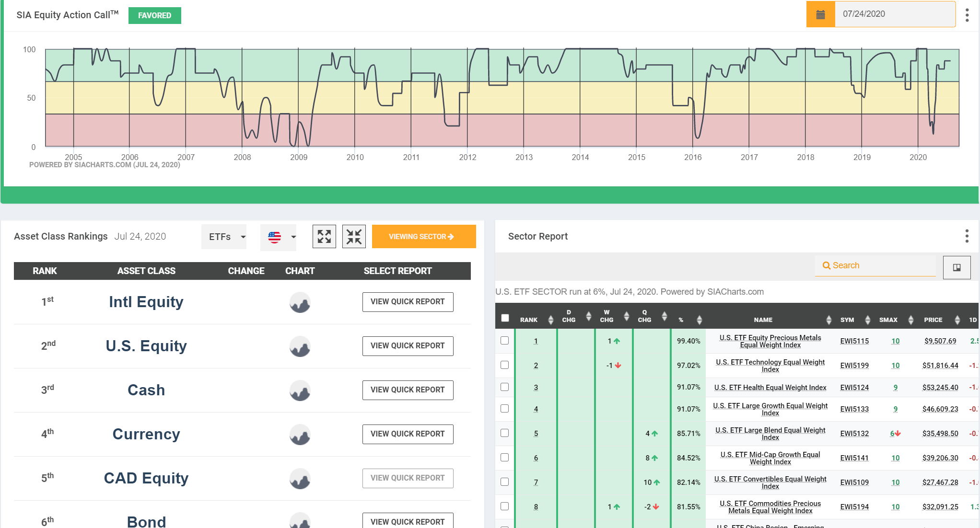Image resolution: width=980 pixels, height=528 pixels.
Task: Open symbol EWI5141 link
Action: coord(854,458)
